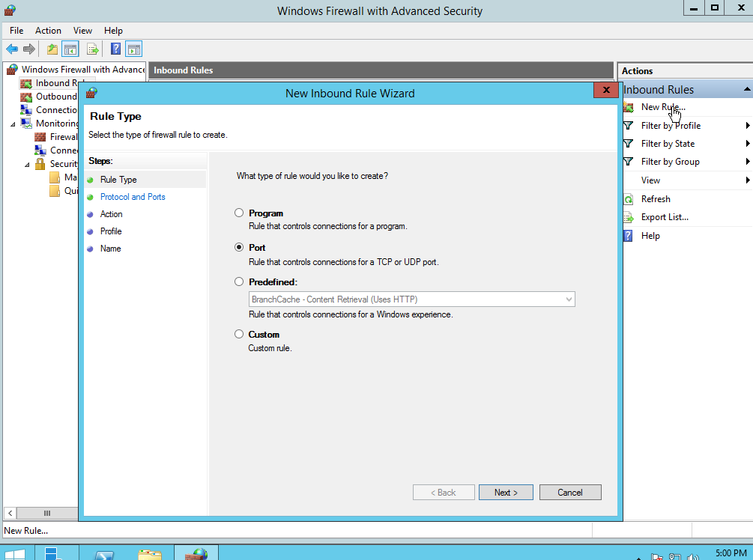Click the Inbound Rules center pane header
This screenshot has width=753, height=560.
[381, 70]
